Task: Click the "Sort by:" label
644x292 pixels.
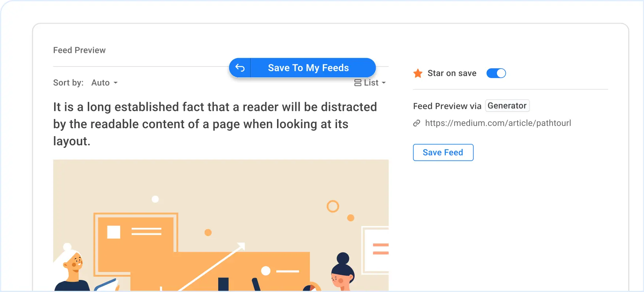Action: coord(68,83)
